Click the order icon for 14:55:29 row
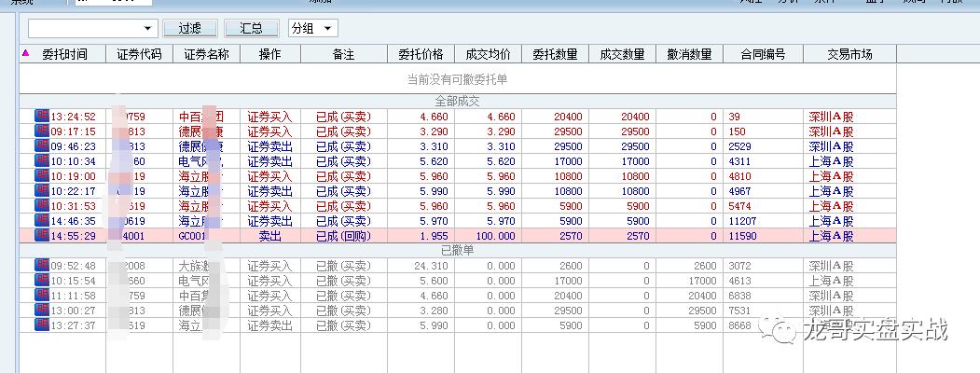 41,236
